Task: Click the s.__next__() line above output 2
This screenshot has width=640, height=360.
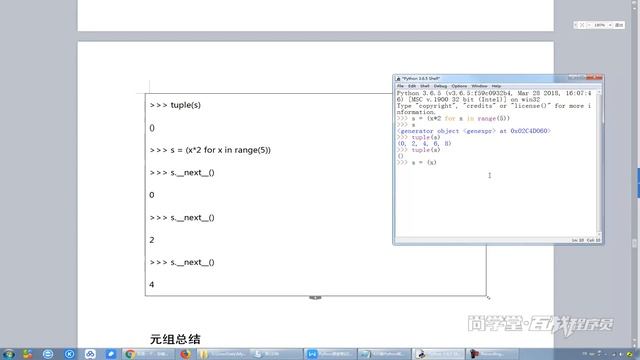Action: click(182, 218)
